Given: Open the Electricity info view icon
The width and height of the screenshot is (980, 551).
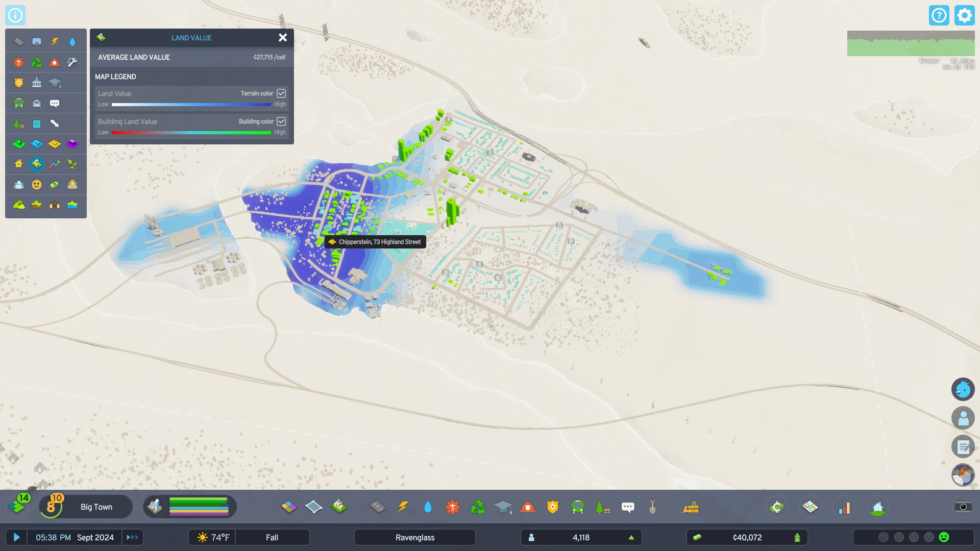Looking at the screenshot, I should [55, 42].
